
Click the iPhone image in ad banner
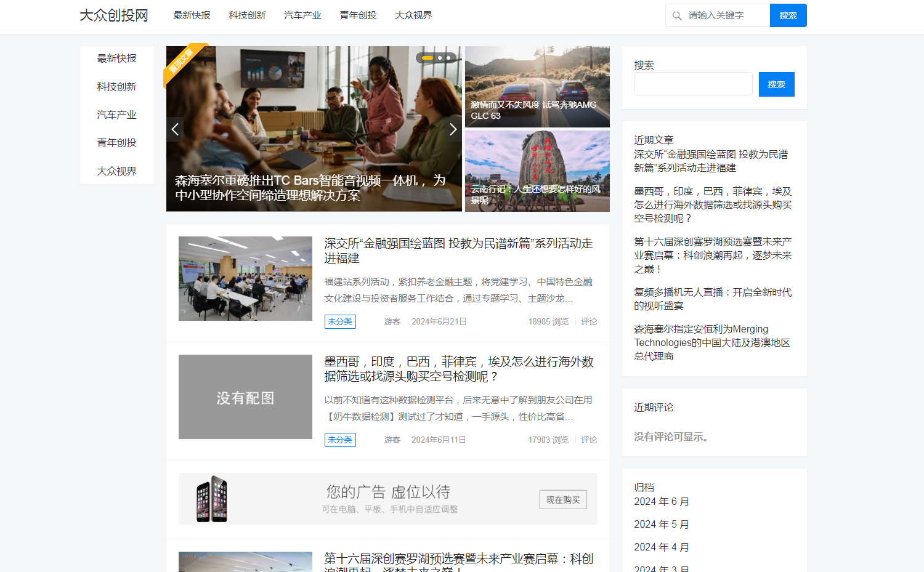[211, 499]
